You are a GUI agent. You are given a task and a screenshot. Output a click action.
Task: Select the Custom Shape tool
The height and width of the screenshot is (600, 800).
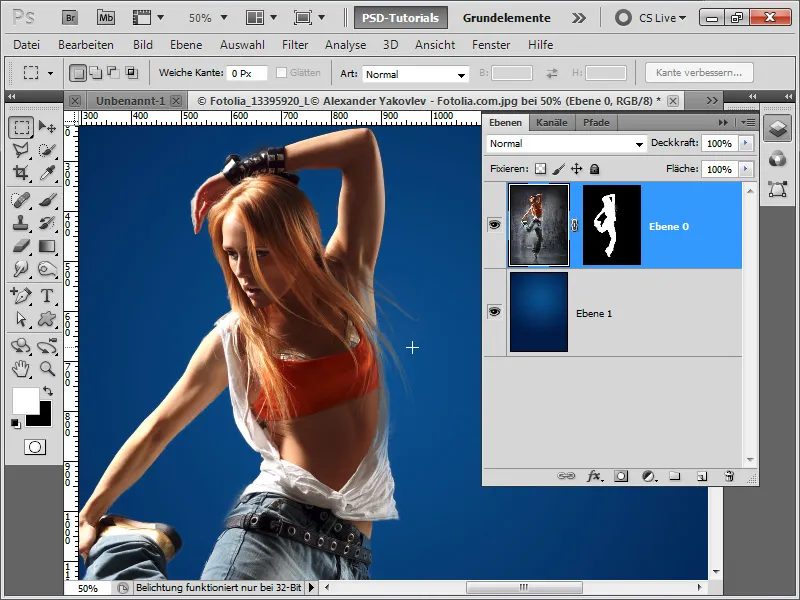pos(47,319)
